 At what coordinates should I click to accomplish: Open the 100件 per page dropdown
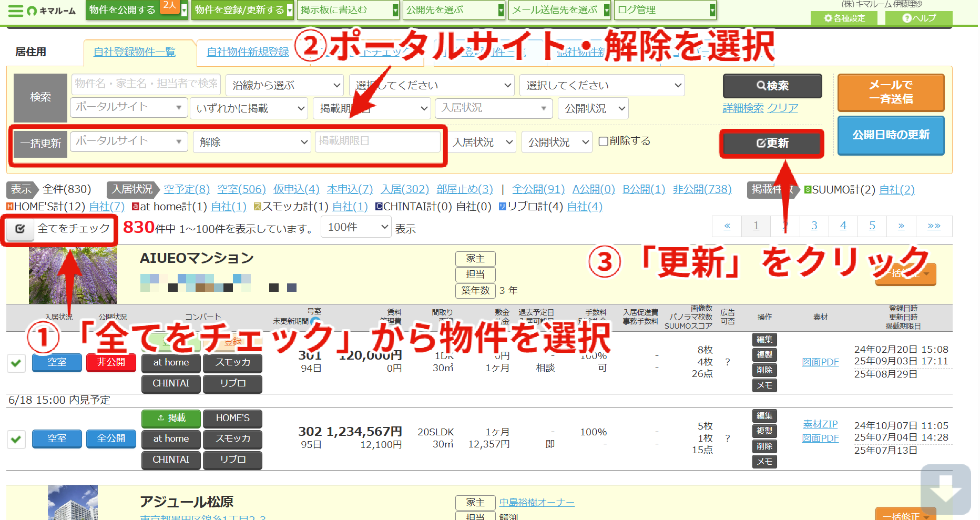(356, 227)
